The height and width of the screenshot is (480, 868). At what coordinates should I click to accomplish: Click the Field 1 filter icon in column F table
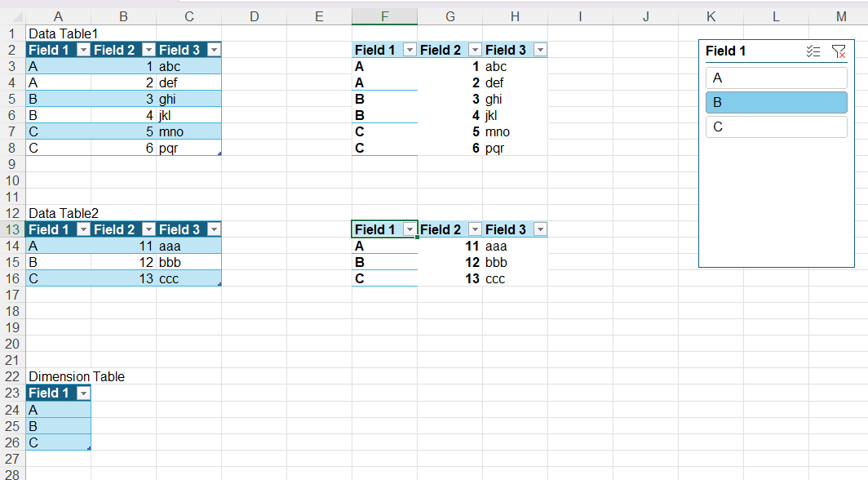(x=410, y=50)
